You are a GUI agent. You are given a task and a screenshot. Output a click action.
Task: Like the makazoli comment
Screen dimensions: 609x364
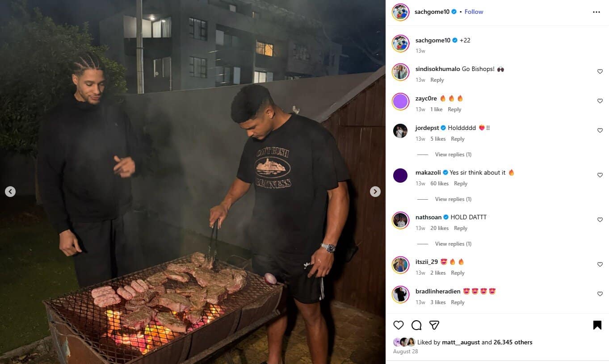[600, 175]
